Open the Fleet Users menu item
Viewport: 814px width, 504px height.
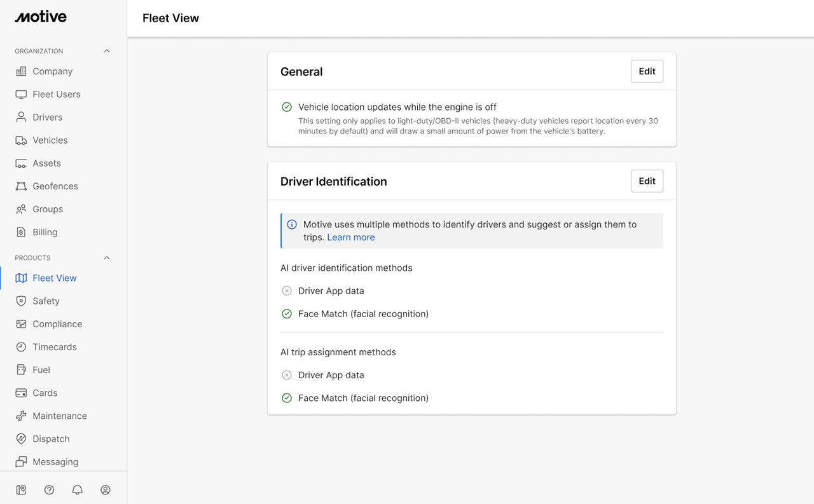click(x=56, y=94)
